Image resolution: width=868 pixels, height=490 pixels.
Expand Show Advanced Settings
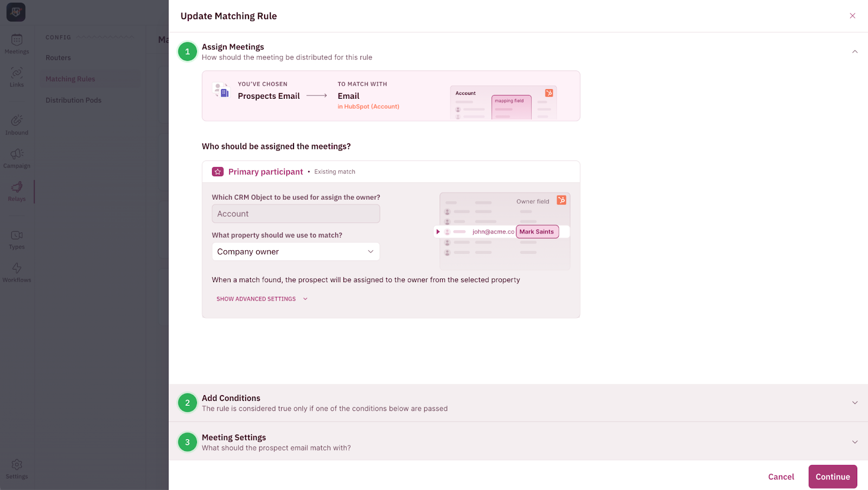[262, 299]
